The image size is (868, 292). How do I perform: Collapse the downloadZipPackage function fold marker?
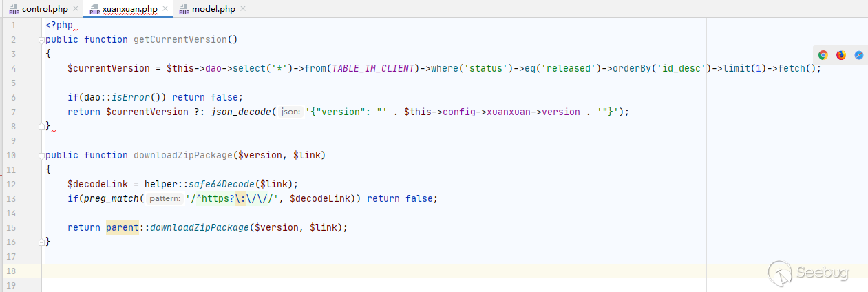41,155
